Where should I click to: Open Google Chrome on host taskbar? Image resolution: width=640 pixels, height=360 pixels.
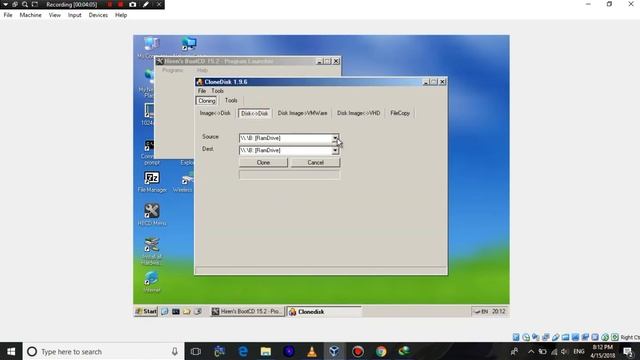point(381,351)
